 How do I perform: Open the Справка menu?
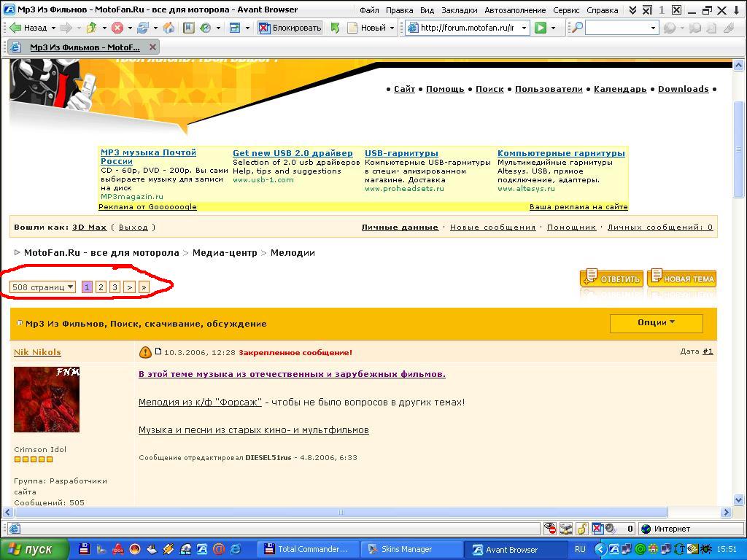coord(602,10)
